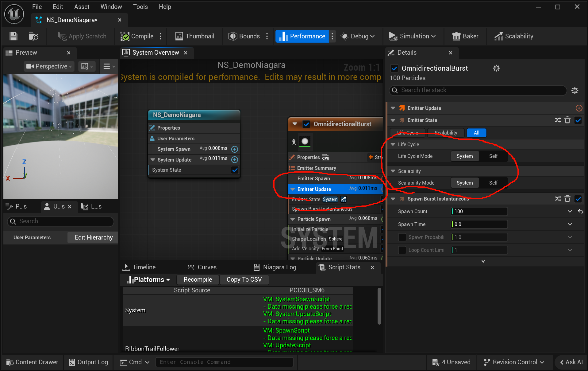Switch to the Niagara Log tab

coord(275,267)
